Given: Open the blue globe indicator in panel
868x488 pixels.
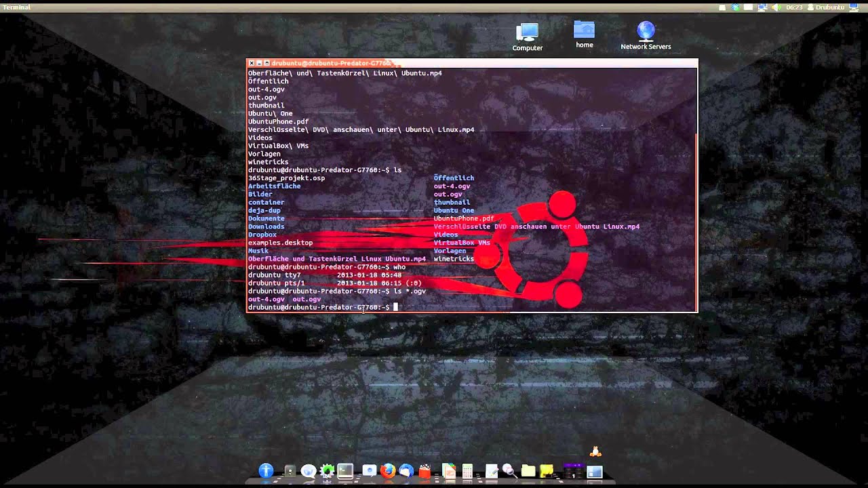Looking at the screenshot, I should point(735,7).
